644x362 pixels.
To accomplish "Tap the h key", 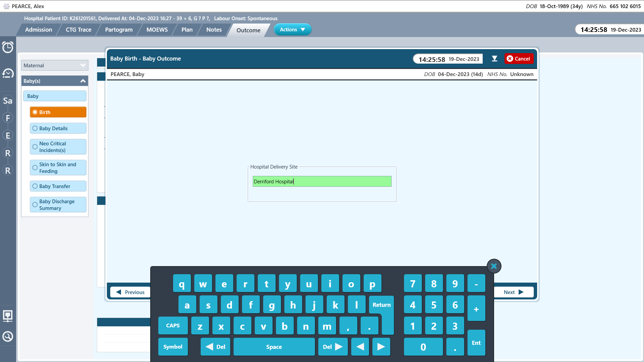I will point(293,304).
